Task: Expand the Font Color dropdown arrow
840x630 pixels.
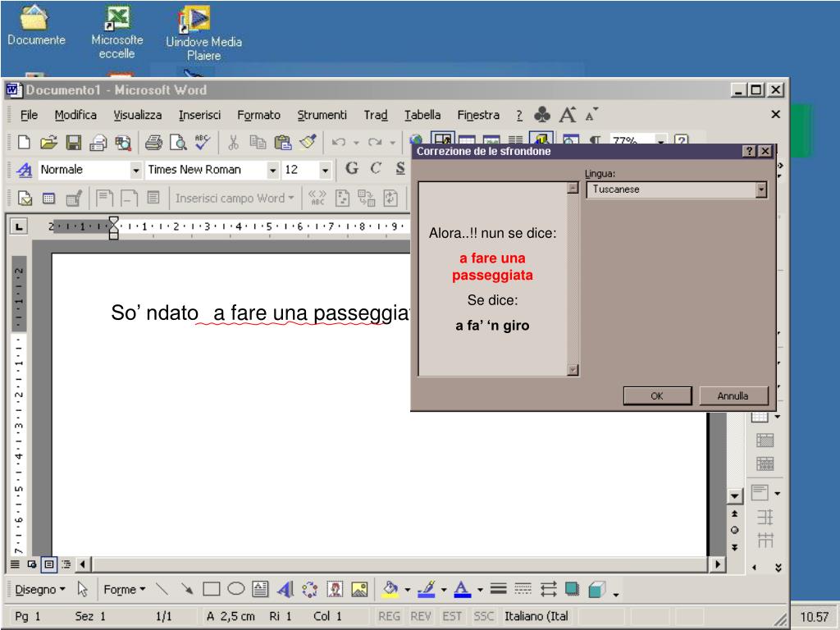Action: coord(480,590)
